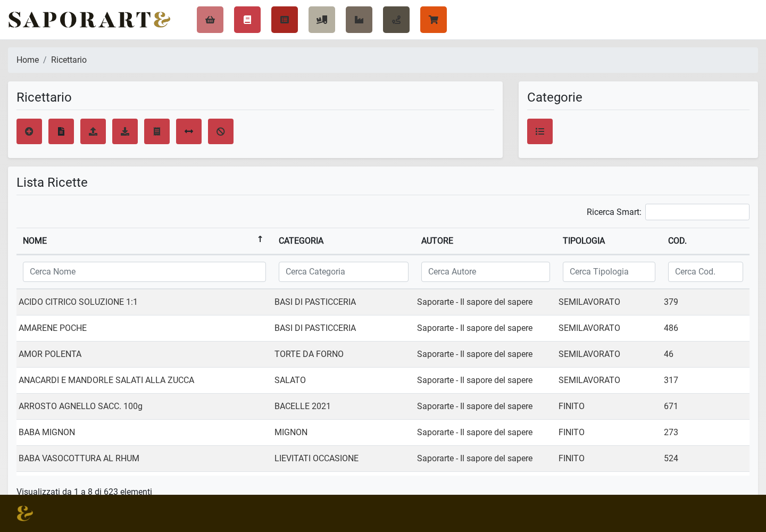Viewport: 766px width, 532px height.
Task: Open the forklift warehouse section in header
Action: click(x=322, y=20)
